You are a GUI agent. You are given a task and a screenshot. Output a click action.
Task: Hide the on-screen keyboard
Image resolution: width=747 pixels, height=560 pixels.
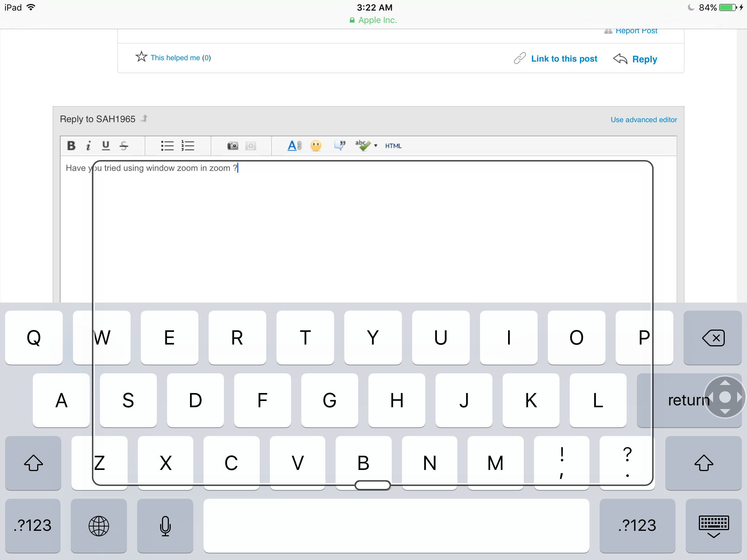click(713, 526)
